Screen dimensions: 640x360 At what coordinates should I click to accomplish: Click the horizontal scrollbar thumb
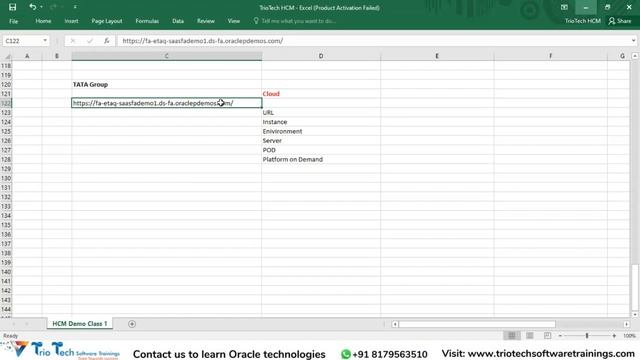coord(477,324)
